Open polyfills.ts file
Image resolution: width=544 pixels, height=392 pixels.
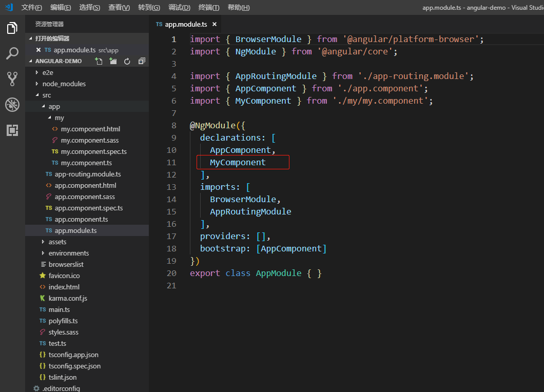pyautogui.click(x=87, y=321)
